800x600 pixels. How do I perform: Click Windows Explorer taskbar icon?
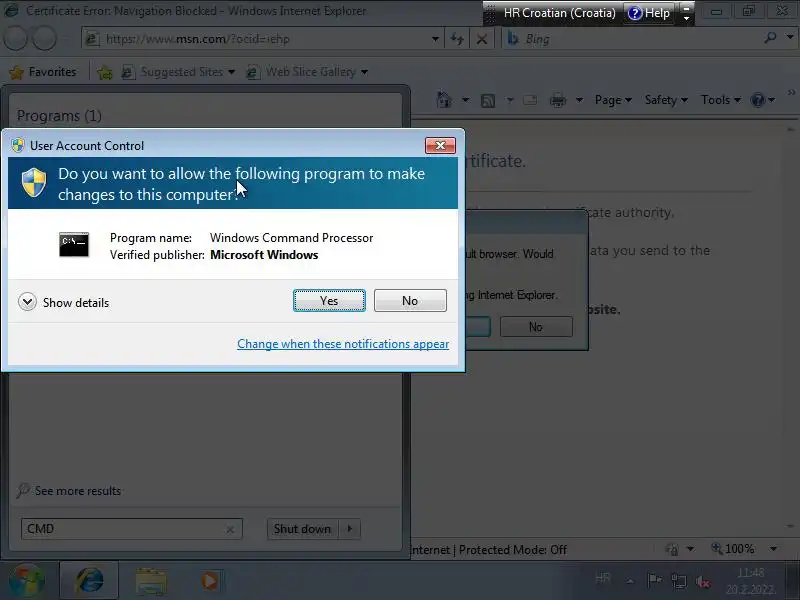(x=151, y=582)
